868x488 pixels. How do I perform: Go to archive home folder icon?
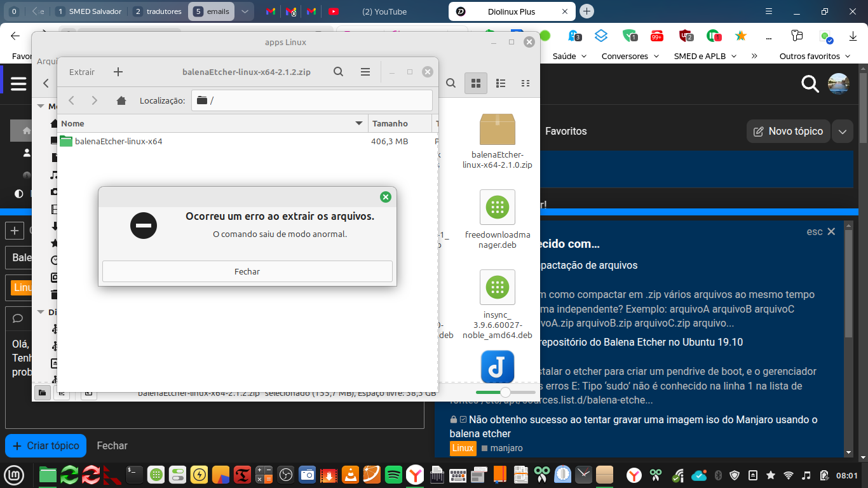[x=121, y=100]
